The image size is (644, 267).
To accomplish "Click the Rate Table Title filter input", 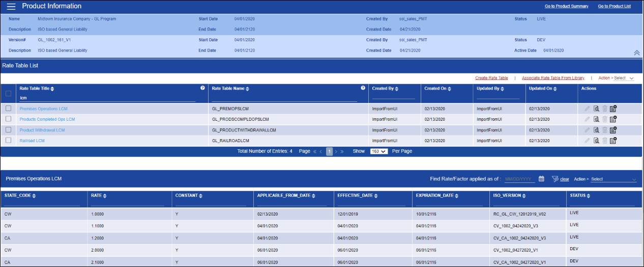I will 107,98.
